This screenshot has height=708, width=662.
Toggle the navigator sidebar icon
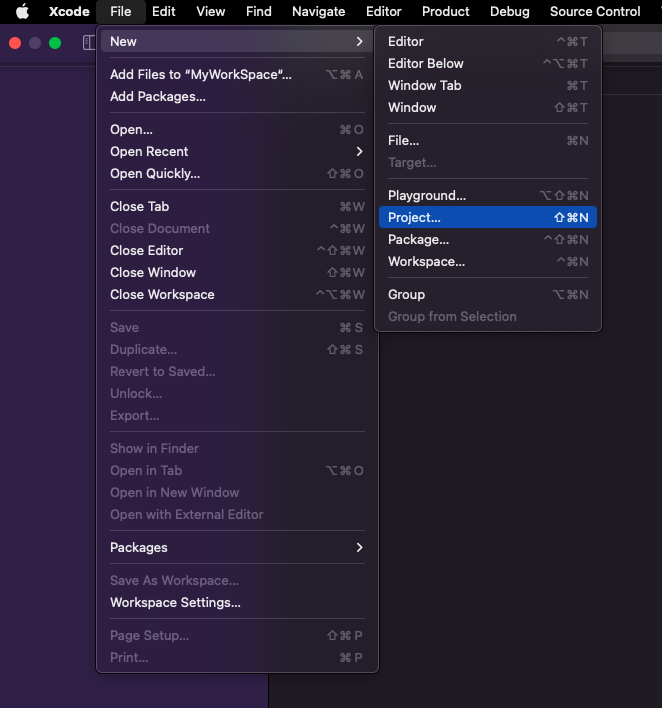coord(89,43)
